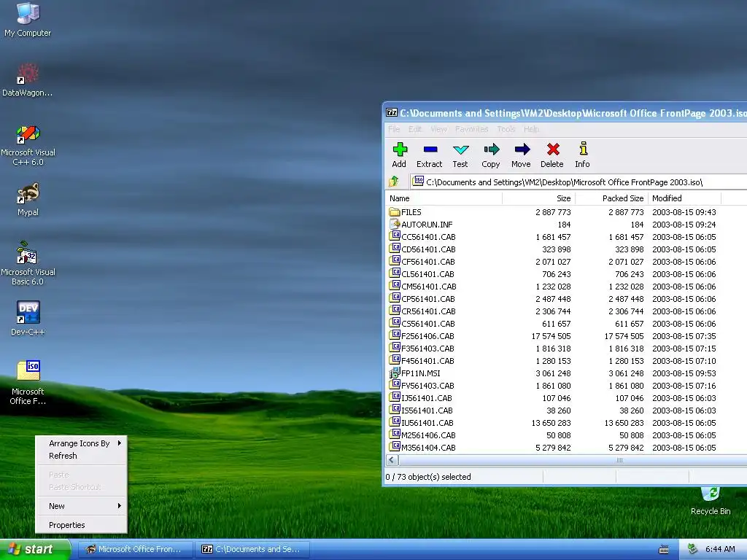Select the CR561401.CAB row
The image size is (747, 560).
click(x=566, y=311)
